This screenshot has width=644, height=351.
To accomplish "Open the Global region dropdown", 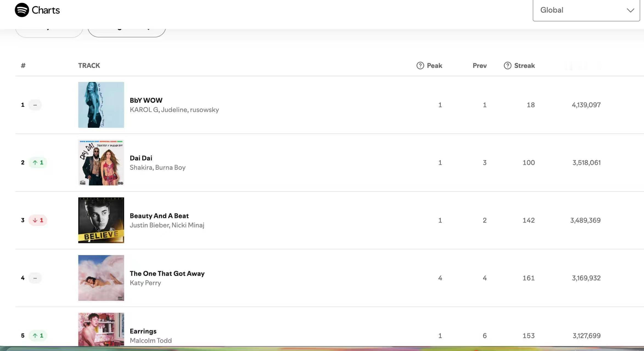I will pos(586,10).
